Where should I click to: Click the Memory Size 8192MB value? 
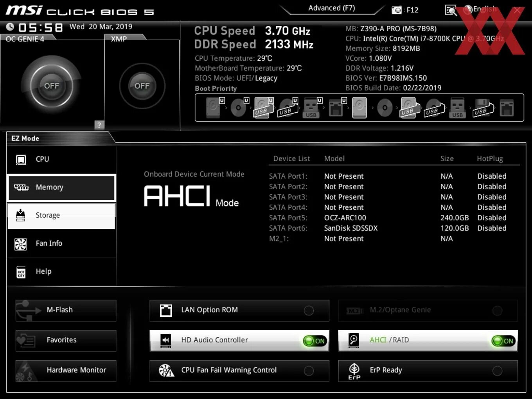pyautogui.click(x=406, y=49)
